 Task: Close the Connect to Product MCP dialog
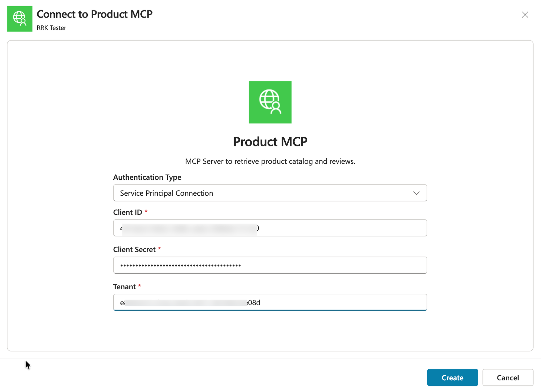pyautogui.click(x=525, y=15)
